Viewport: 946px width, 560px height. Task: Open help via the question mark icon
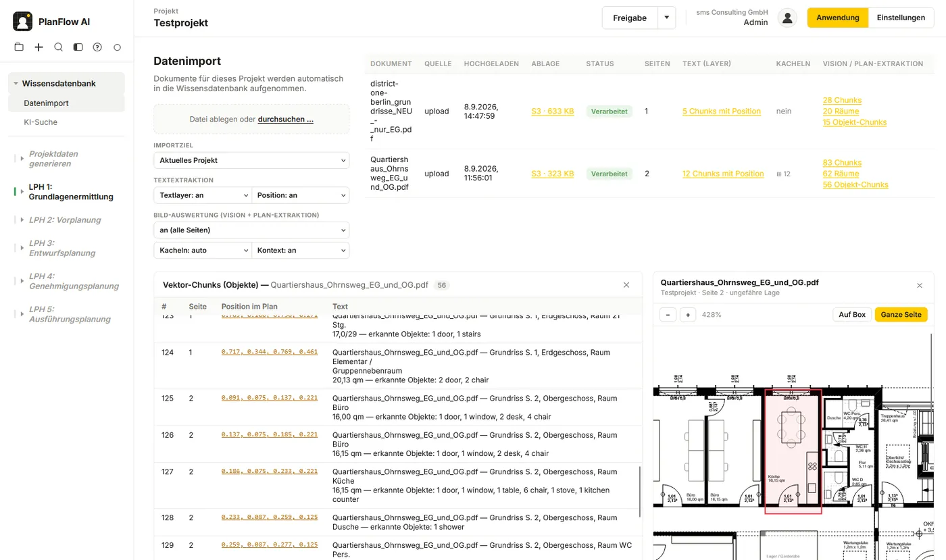pyautogui.click(x=97, y=47)
